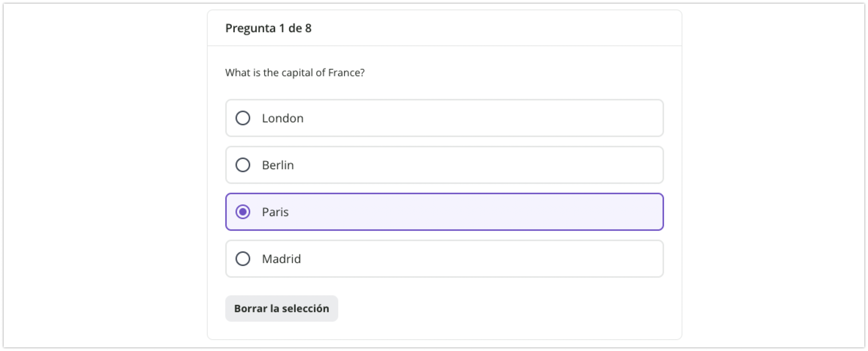Select the Berlin radio button circle
Viewport: 868px width, 351px height.
243,165
